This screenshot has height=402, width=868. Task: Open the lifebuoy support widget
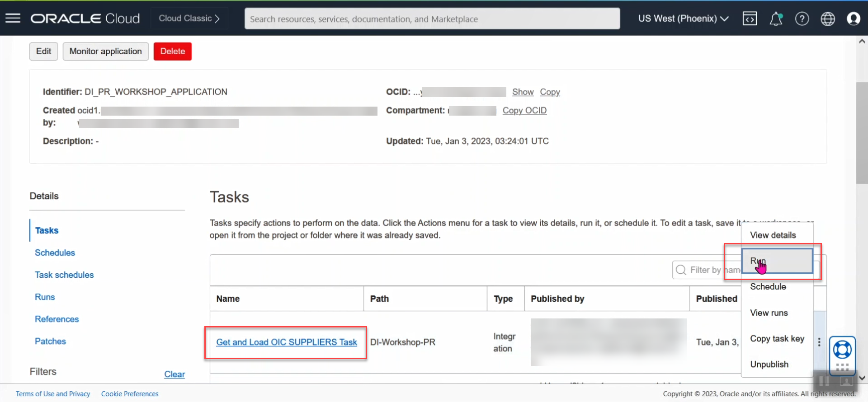pyautogui.click(x=842, y=350)
